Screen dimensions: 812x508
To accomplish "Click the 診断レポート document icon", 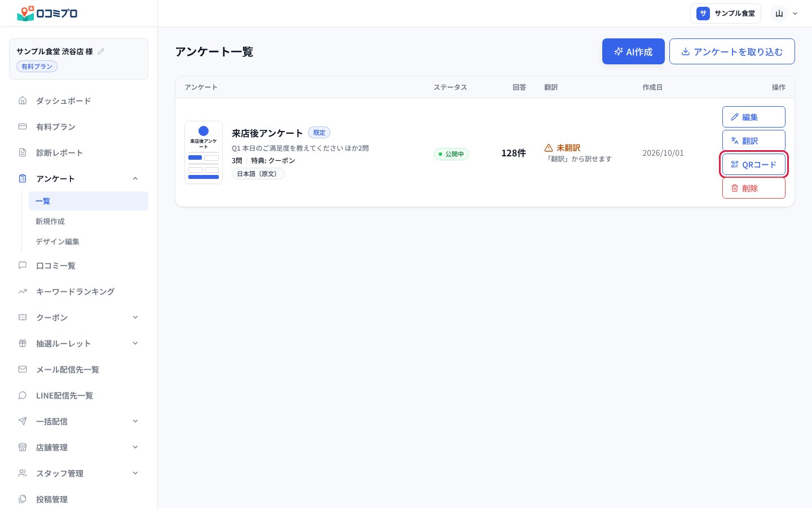I will tap(23, 152).
